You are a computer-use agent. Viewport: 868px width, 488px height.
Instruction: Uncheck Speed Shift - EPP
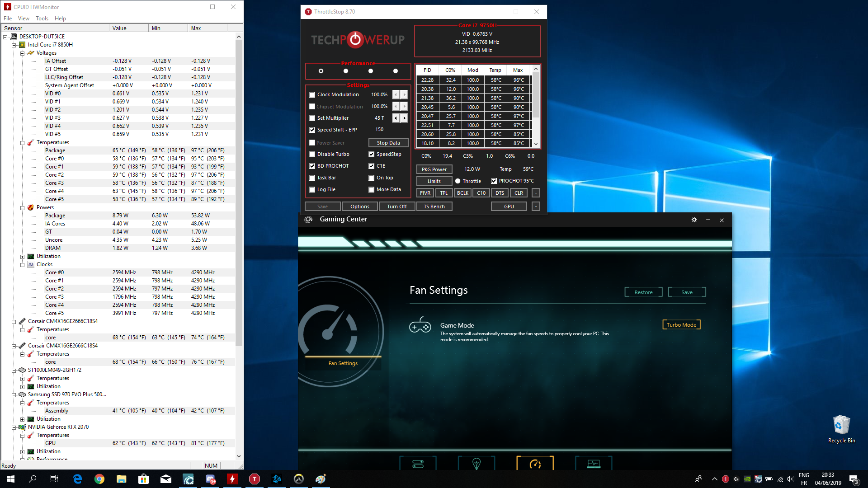(312, 130)
